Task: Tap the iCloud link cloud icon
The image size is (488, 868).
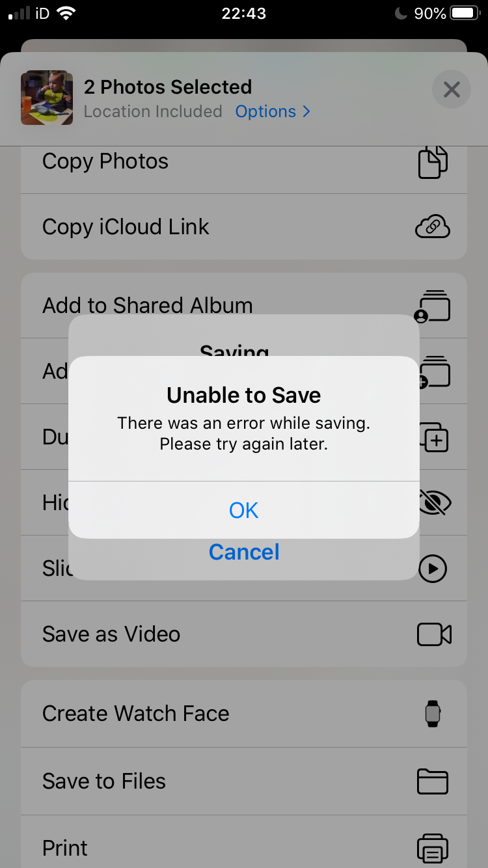Action: 433,227
